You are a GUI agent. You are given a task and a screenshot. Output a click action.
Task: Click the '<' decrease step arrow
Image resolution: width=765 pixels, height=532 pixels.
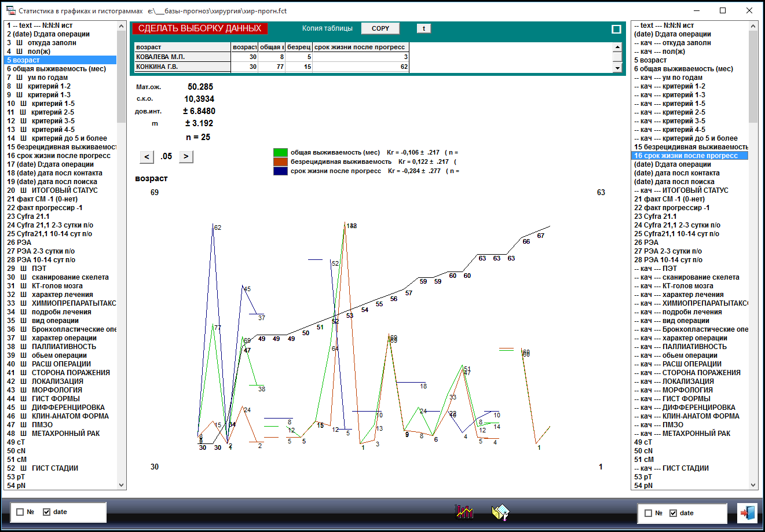[x=147, y=156]
